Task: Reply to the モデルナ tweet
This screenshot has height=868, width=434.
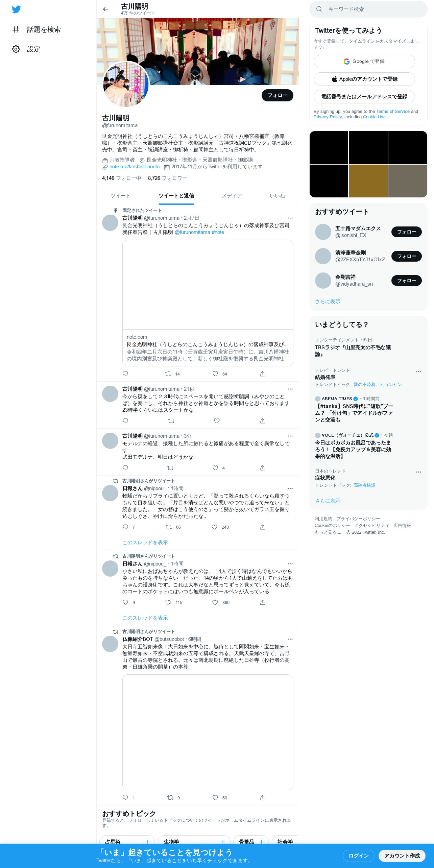Action: pyautogui.click(x=125, y=468)
